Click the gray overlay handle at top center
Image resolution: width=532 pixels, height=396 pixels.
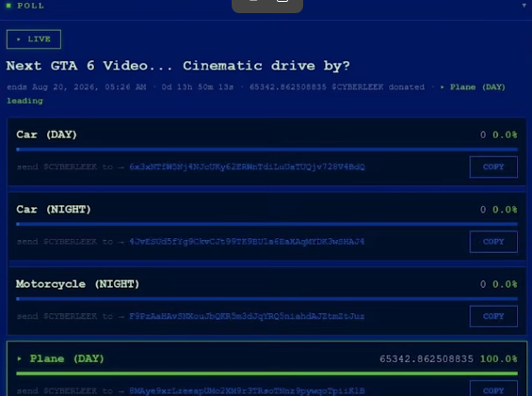tap(267, 6)
